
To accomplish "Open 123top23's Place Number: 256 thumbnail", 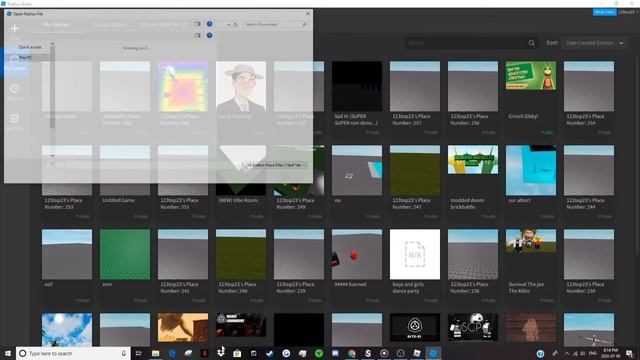I will (x=473, y=86).
